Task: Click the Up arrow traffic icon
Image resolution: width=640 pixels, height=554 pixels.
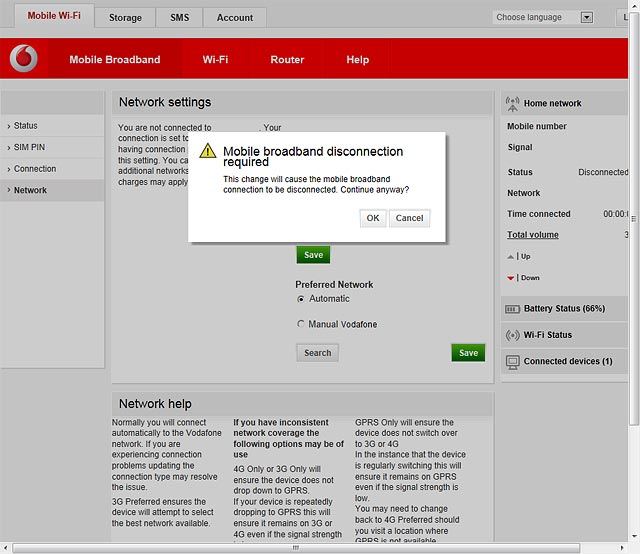Action: click(510, 257)
